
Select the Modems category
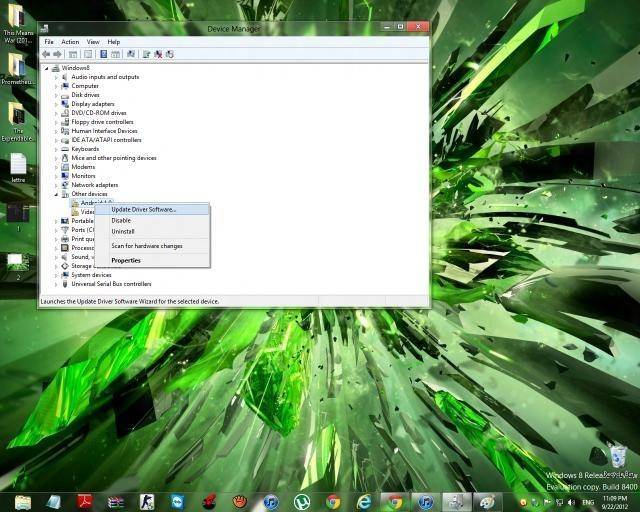coord(83,167)
